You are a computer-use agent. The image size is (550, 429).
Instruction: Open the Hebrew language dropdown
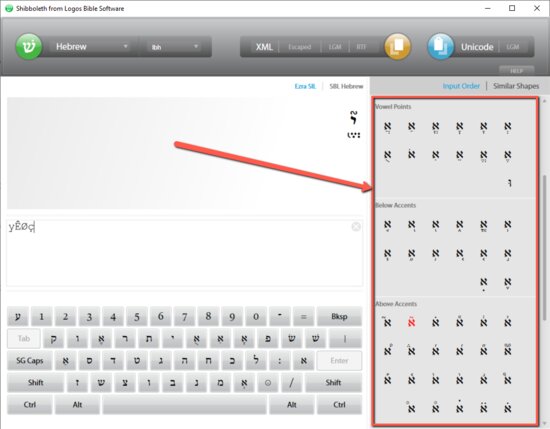pos(91,47)
